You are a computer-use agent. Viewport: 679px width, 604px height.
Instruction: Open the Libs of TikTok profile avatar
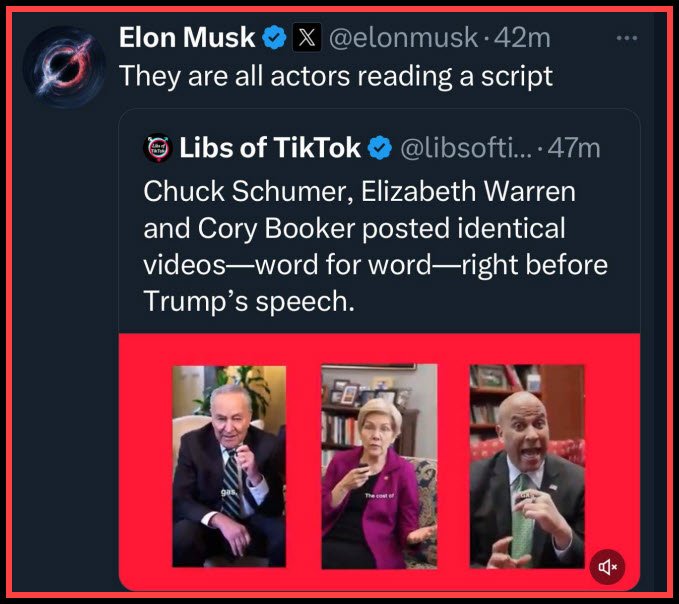tap(158, 149)
